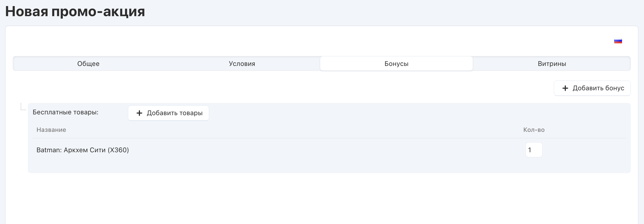Click the Russian flag language icon
644x224 pixels.
(618, 41)
